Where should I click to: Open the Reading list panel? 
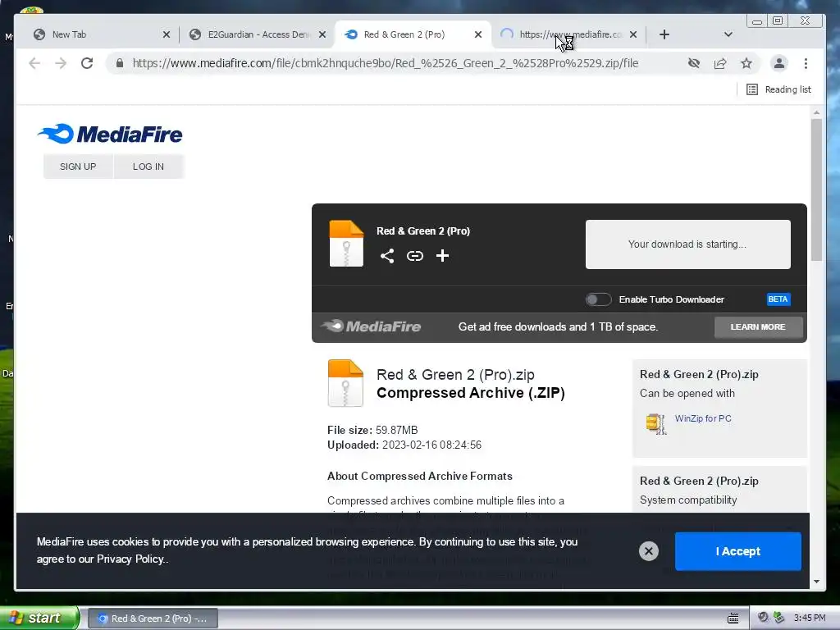[x=778, y=89]
